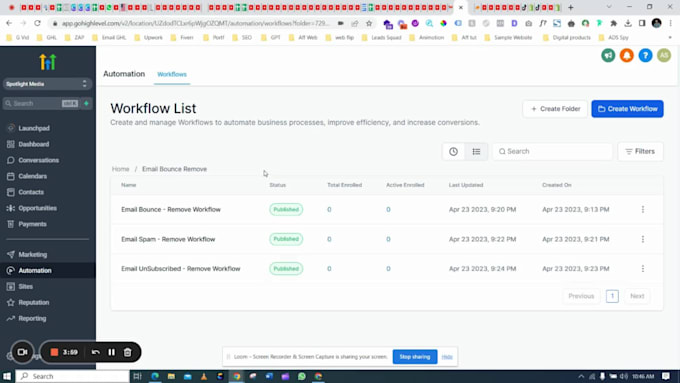Open options menu for Email Bounce workflow

643,210
